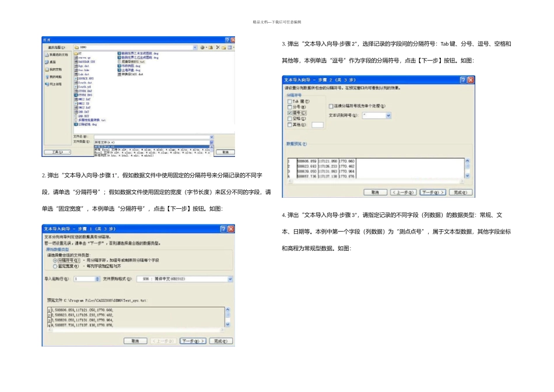Click first preview row with 1770.660 in step 2
554x392 pixels.
[321, 161]
